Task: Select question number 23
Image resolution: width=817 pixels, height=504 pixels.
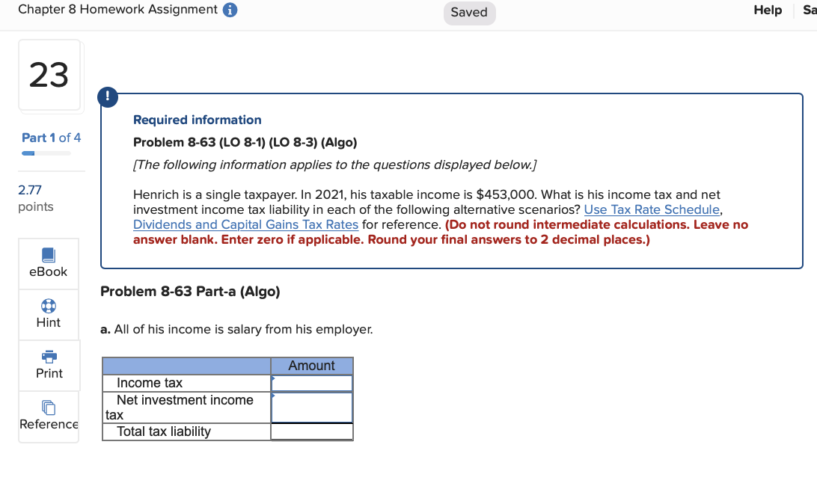Action: click(49, 76)
